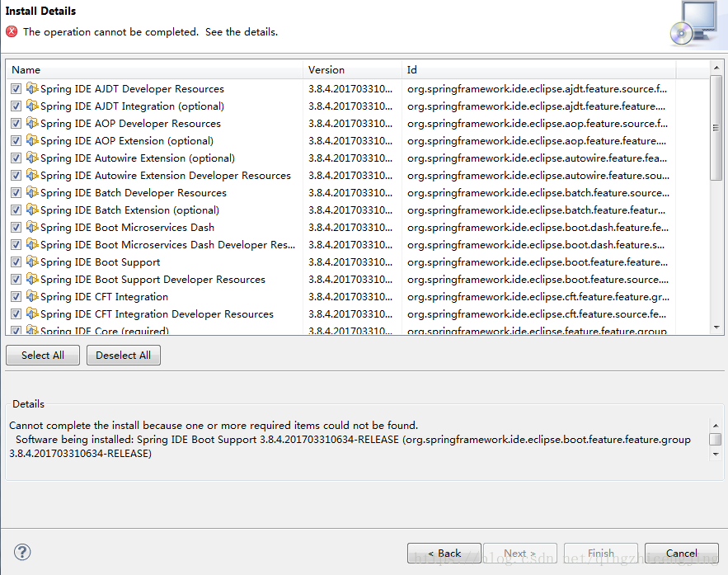The width and height of the screenshot is (728, 575).
Task: Click the feature icon for Spring IDE AJDT Integration (optional)
Action: 32,106
